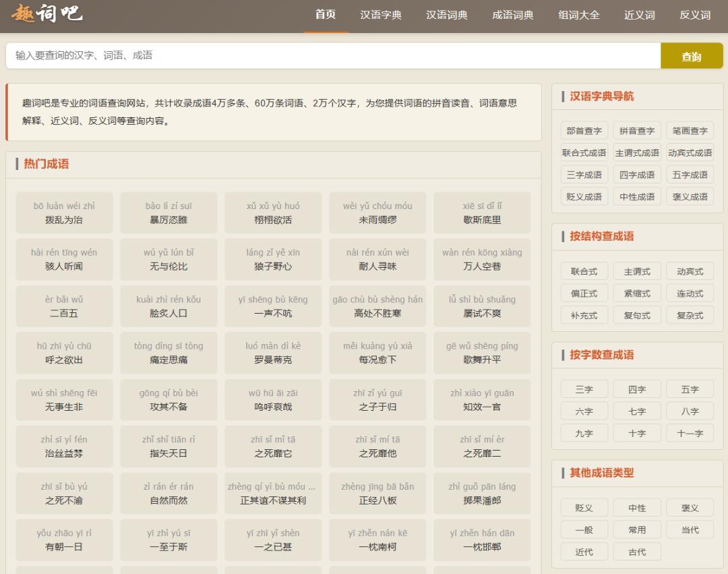The image size is (728, 574).
Task: Open 汉语词典 in the navigation bar
Action: [x=447, y=15]
